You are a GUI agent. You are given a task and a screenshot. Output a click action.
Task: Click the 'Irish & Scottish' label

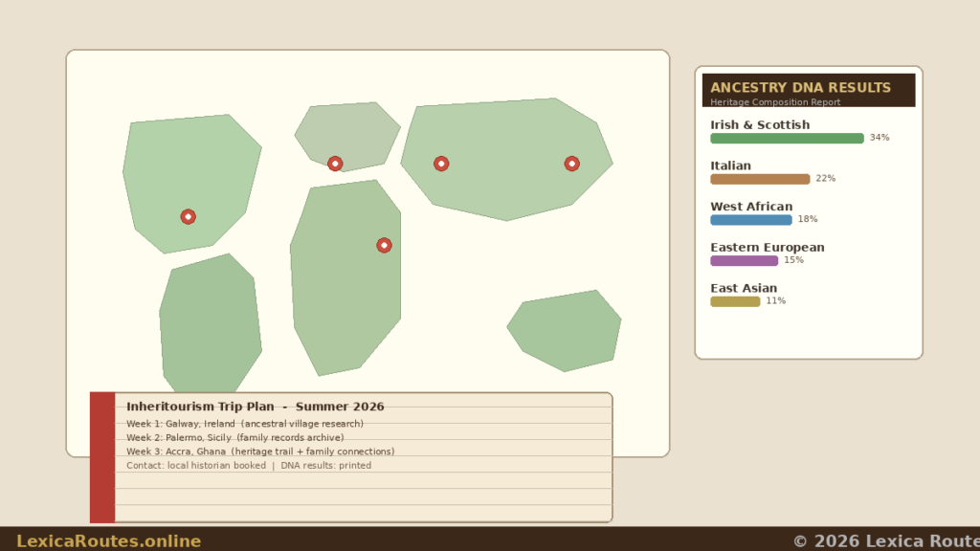pyautogui.click(x=760, y=125)
